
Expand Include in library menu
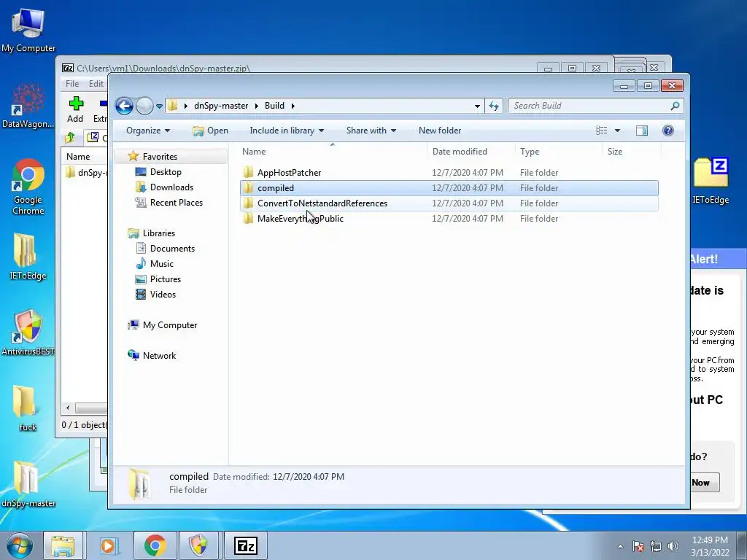[x=287, y=131]
